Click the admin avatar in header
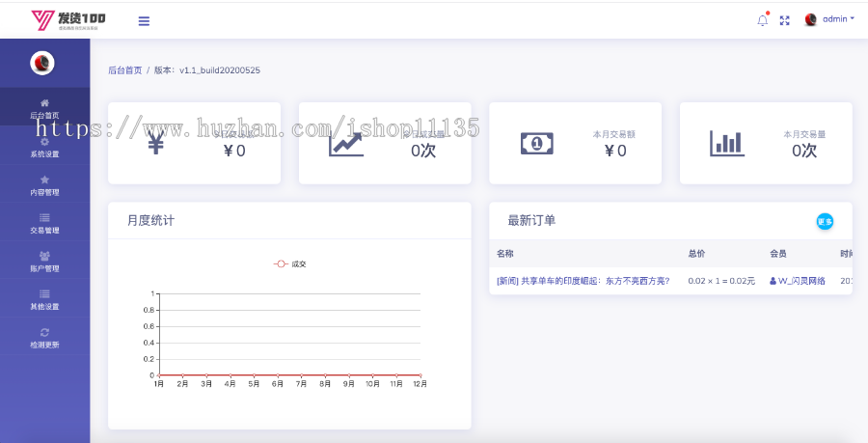Image resolution: width=868 pixels, height=443 pixels. click(811, 20)
